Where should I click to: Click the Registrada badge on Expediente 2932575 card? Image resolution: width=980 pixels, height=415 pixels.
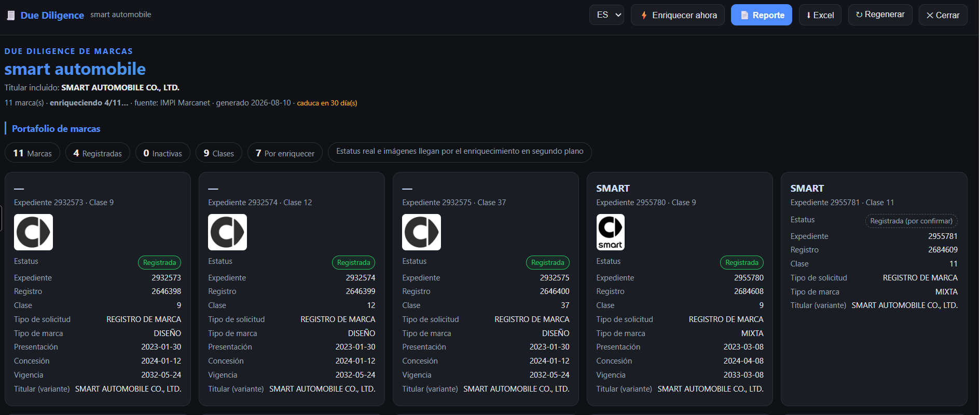pyautogui.click(x=548, y=262)
